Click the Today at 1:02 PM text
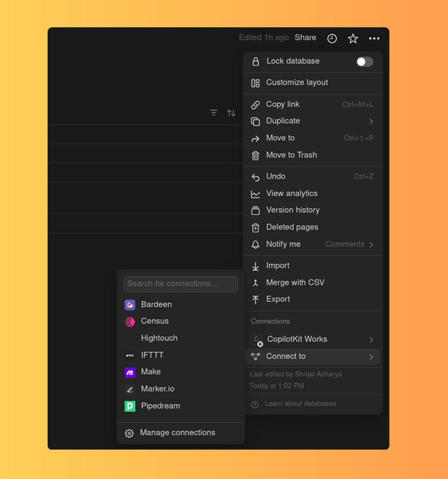Image resolution: width=448 pixels, height=479 pixels. 276,386
